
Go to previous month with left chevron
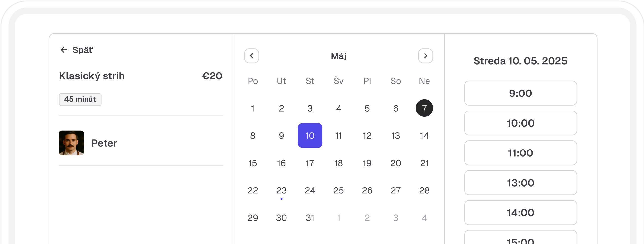click(251, 56)
